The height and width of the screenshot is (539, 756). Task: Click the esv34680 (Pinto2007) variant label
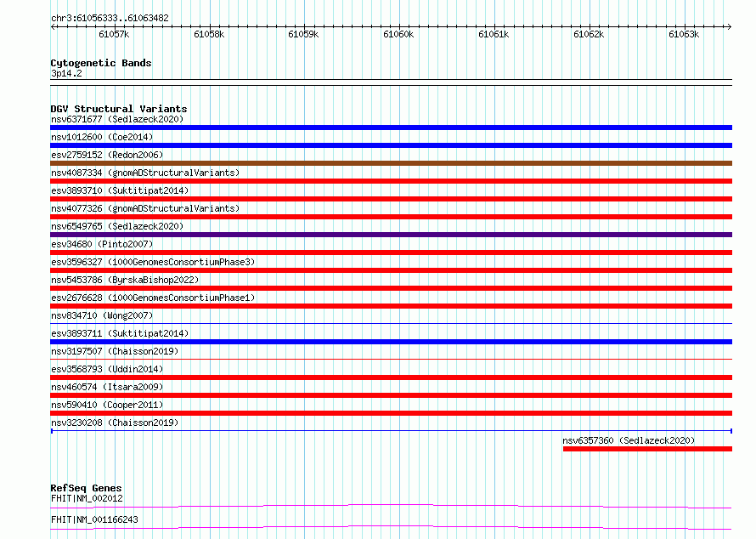[x=102, y=244]
